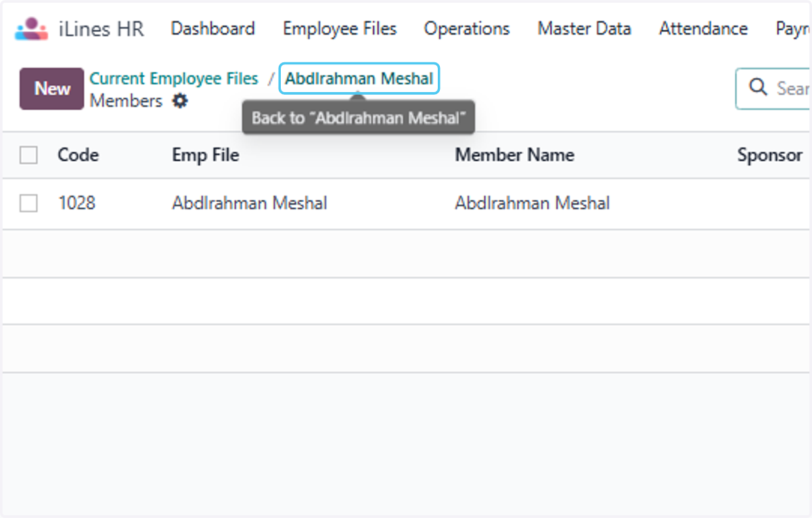Tick the select-all header checkbox

point(28,155)
